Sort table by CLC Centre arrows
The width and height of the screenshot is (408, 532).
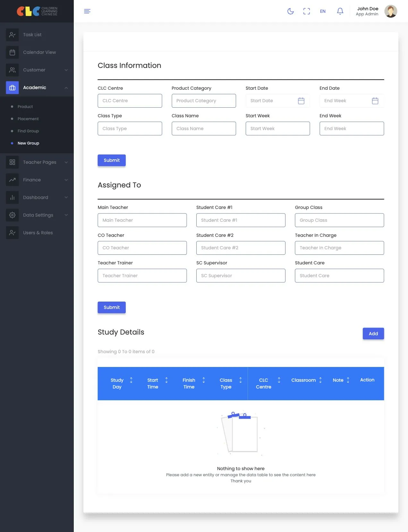click(x=279, y=380)
